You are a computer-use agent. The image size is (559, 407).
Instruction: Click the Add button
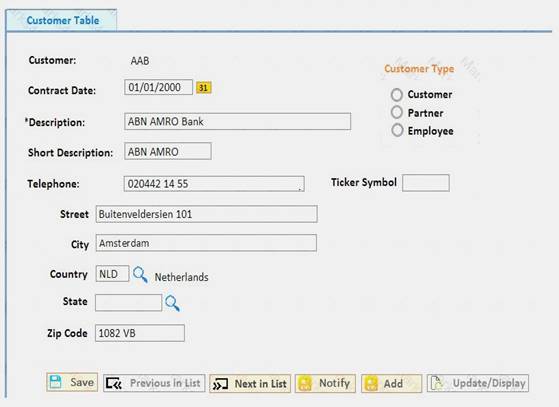point(391,383)
